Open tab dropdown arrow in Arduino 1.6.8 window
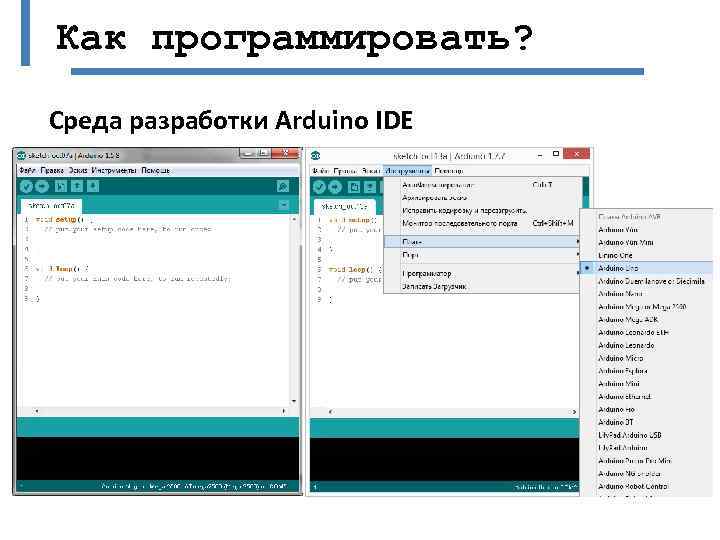The height and width of the screenshot is (540, 720). tap(284, 205)
